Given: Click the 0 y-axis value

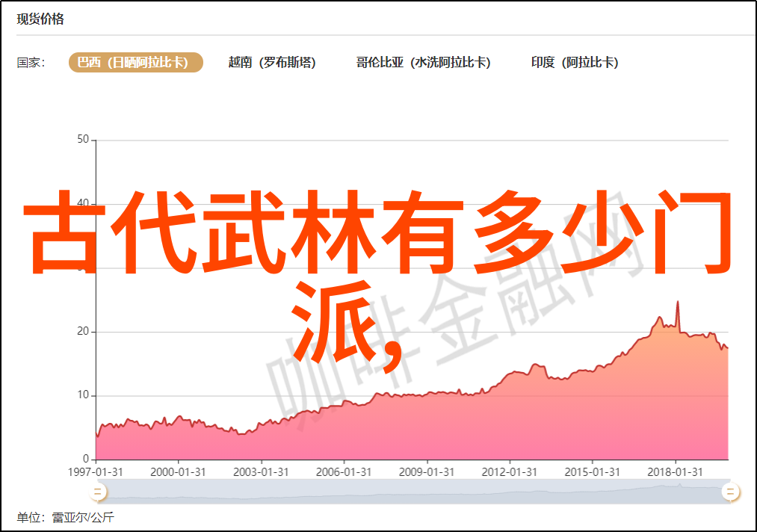Looking at the screenshot, I should [86, 459].
